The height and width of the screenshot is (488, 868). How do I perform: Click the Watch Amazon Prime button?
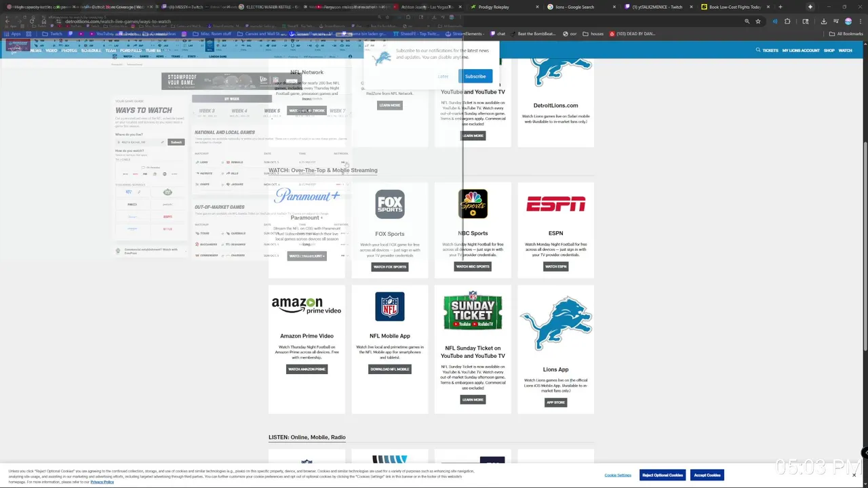[307, 369]
